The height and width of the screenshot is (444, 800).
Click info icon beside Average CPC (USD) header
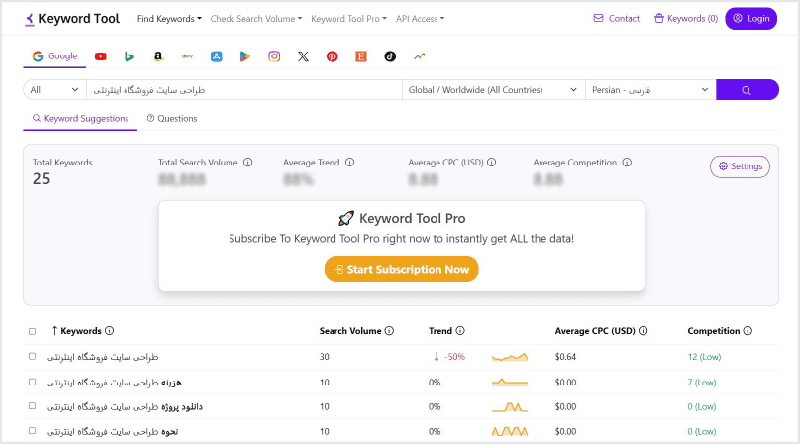[x=643, y=331]
